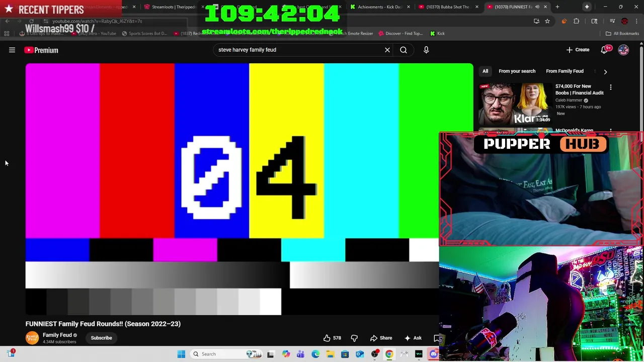The image size is (644, 362).
Task: Open the orange extension icon
Action: tap(564, 21)
